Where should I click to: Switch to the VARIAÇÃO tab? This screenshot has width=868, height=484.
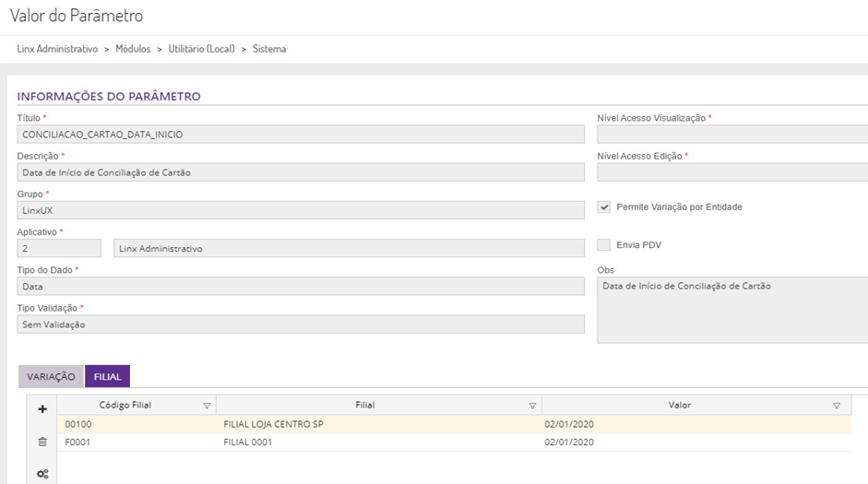point(51,376)
